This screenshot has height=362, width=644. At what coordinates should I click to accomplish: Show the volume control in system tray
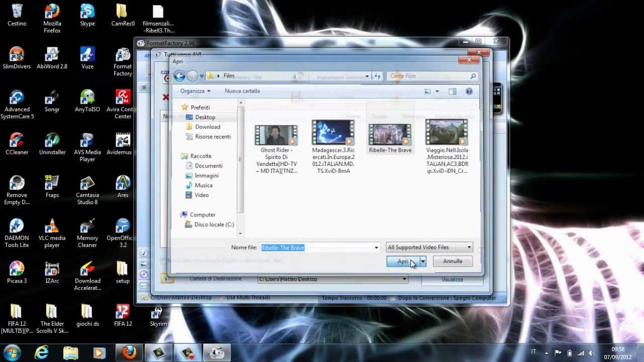(x=592, y=353)
